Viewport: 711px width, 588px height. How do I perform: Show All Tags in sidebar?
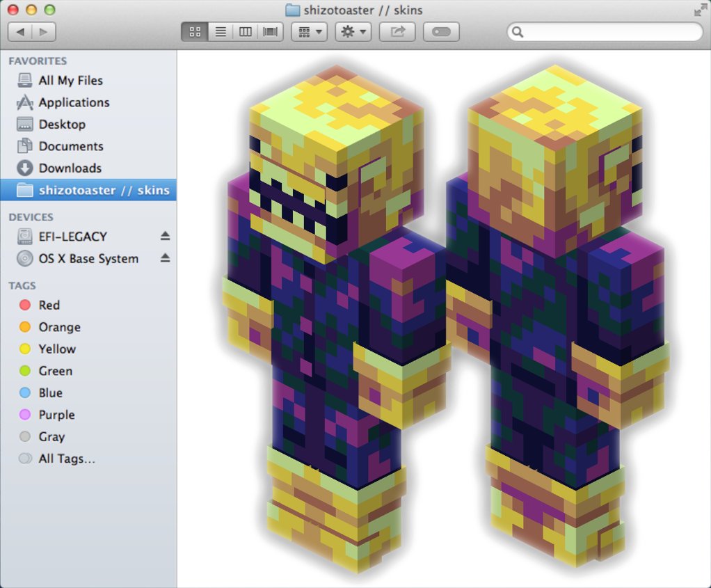click(88, 459)
